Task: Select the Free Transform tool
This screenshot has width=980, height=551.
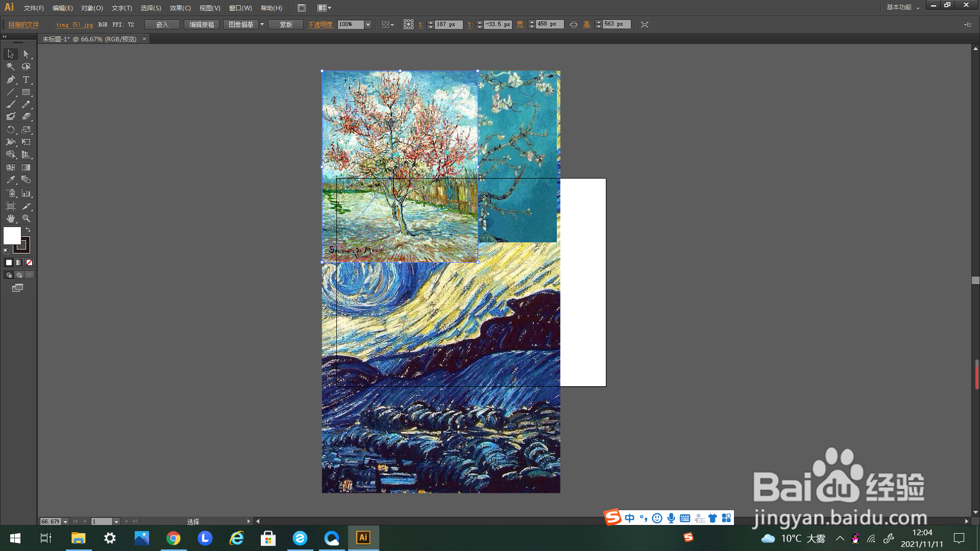Action: coord(26,142)
